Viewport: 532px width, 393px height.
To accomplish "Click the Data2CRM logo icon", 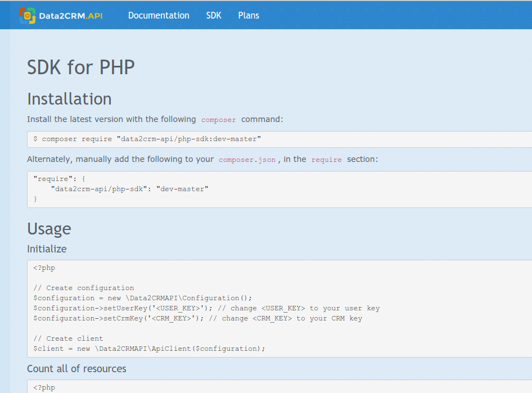I will point(27,16).
